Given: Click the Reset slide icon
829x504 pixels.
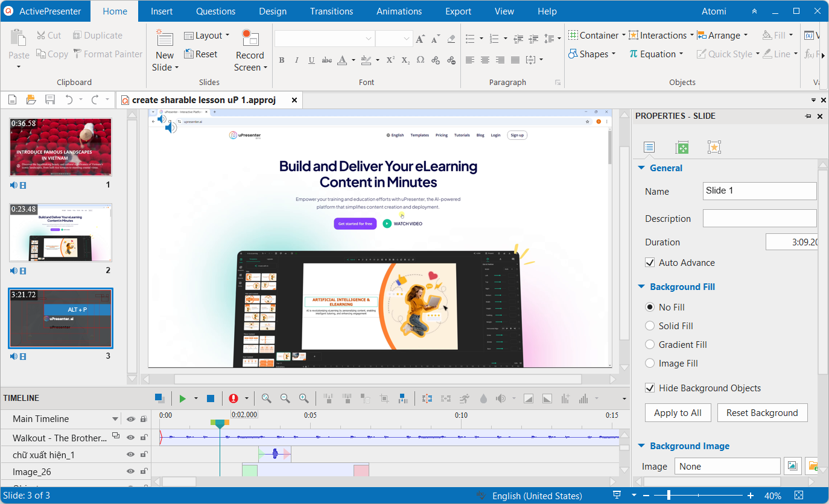Looking at the screenshot, I should point(200,54).
